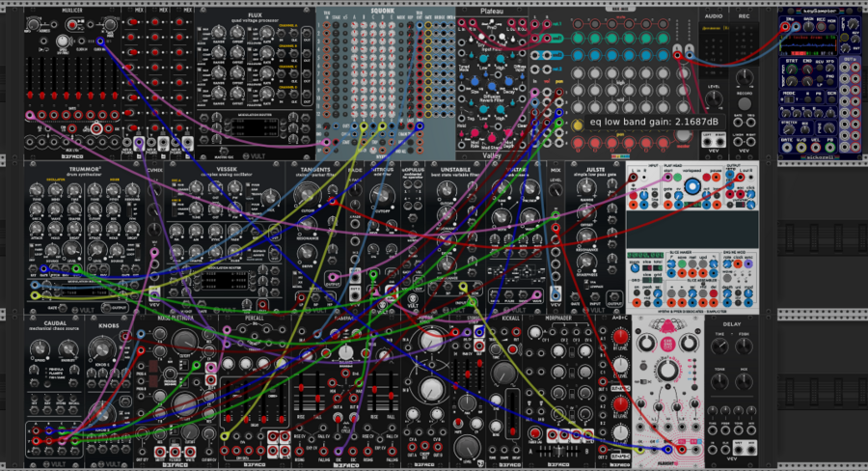Click the Muxlicer Clock Out jack
The image size is (868, 471).
click(x=100, y=41)
